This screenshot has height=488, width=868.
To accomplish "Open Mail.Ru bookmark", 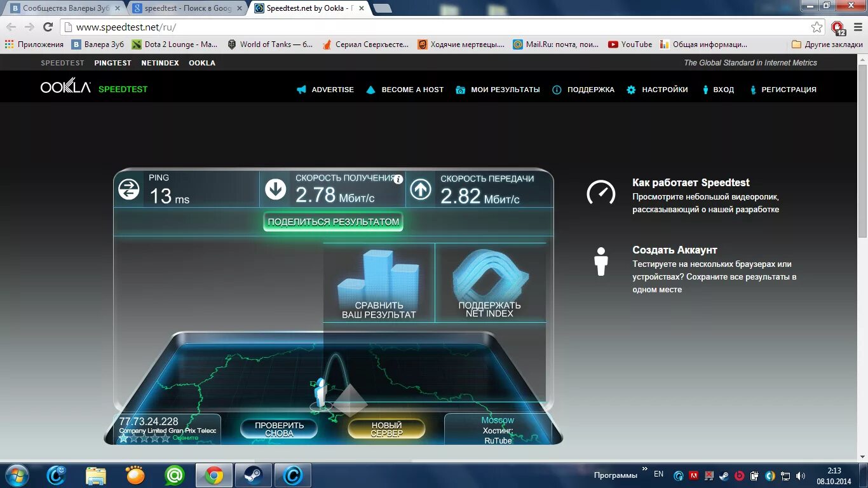I will (556, 44).
